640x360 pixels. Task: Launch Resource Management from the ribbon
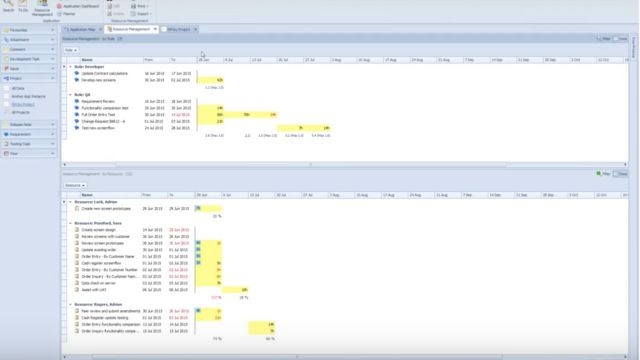click(x=42, y=8)
